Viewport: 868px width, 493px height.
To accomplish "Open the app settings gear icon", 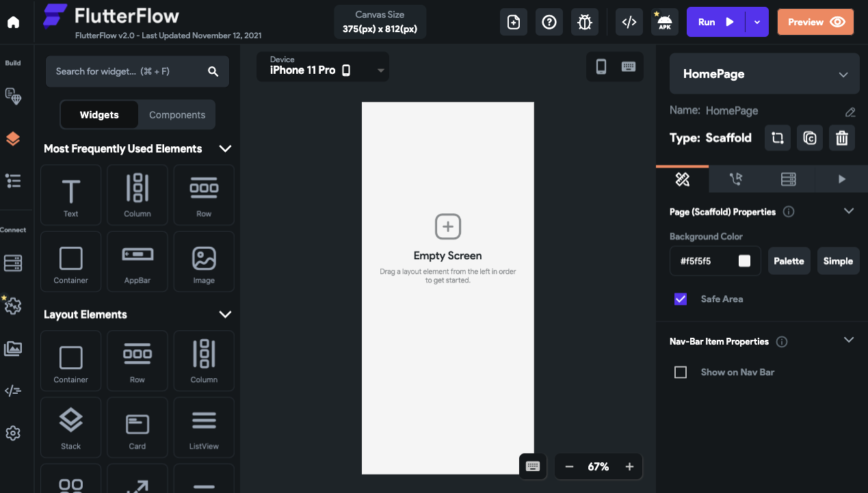I will (x=13, y=433).
